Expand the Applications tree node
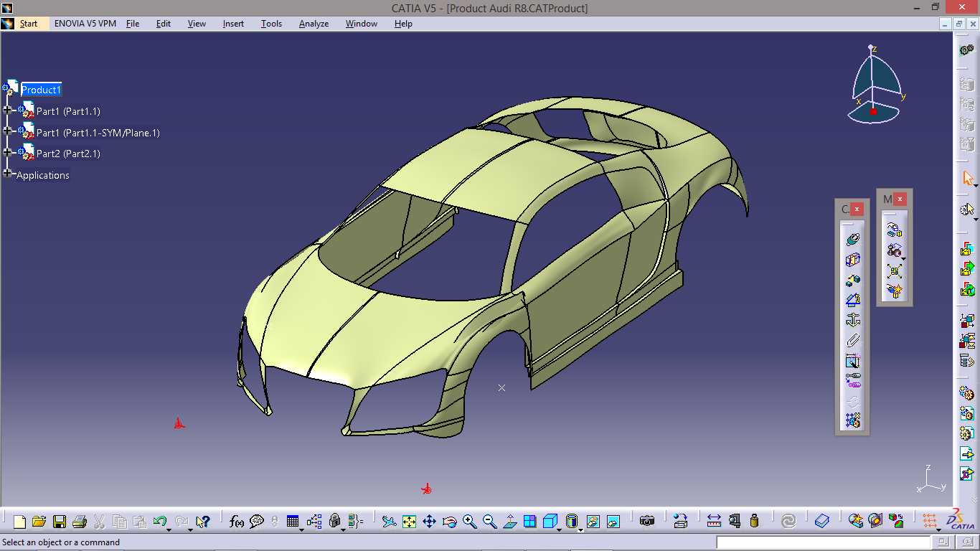The image size is (980, 551). [x=8, y=173]
